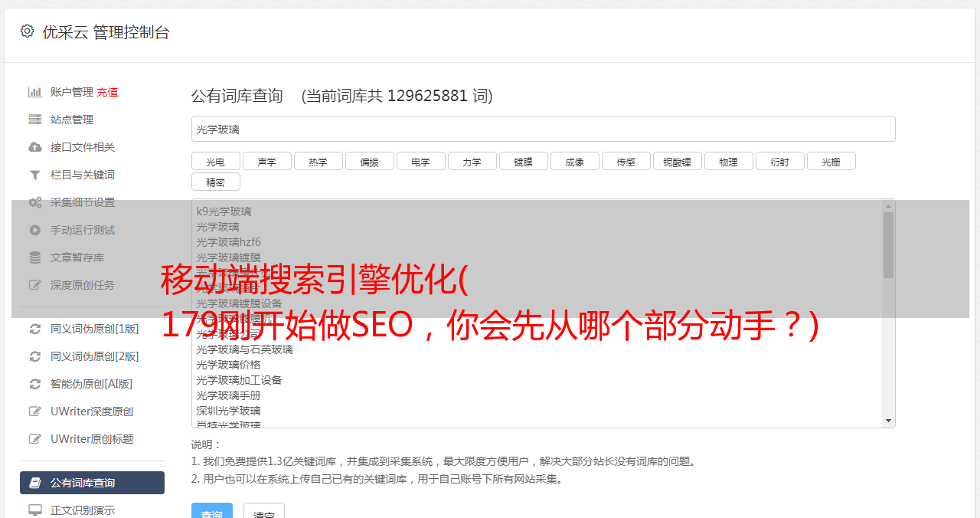
Task: Select the 成像 tag button
Action: 574,161
